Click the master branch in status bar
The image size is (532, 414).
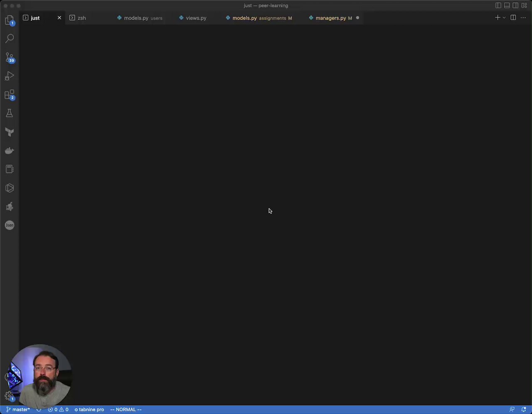coord(18,409)
